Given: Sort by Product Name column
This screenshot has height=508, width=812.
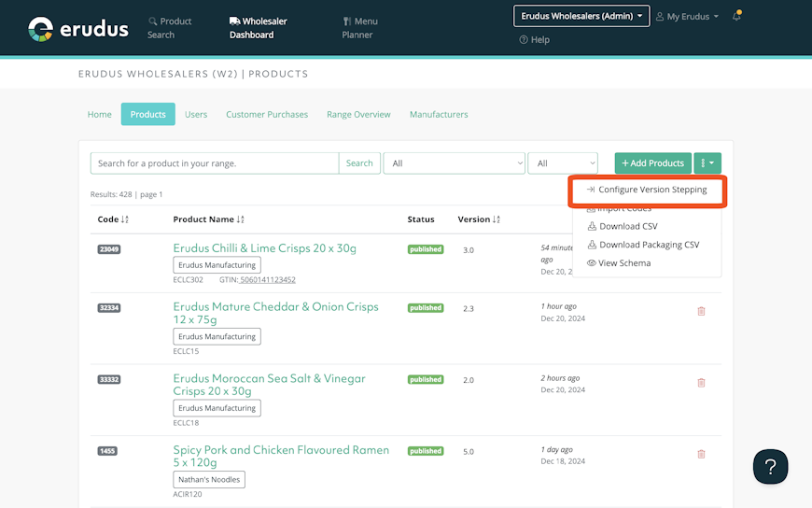Looking at the screenshot, I should click(208, 219).
